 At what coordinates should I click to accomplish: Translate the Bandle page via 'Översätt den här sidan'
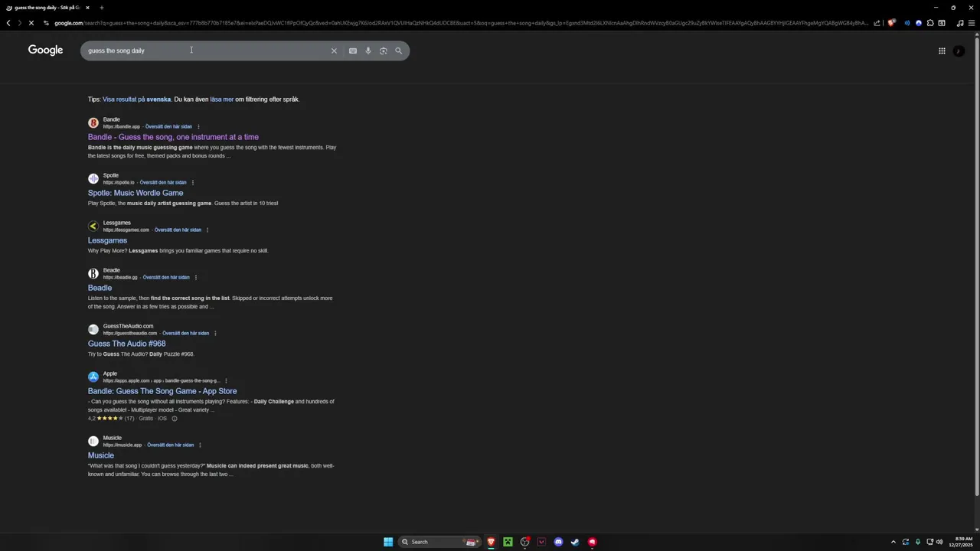(x=168, y=127)
